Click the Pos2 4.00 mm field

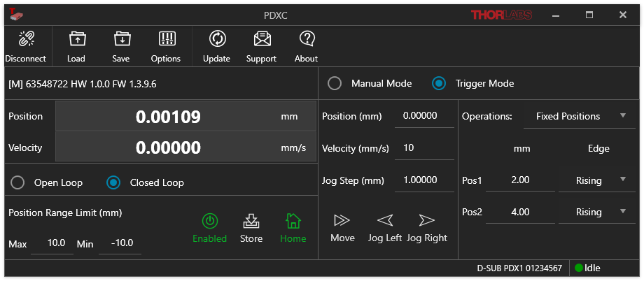pyautogui.click(x=520, y=212)
